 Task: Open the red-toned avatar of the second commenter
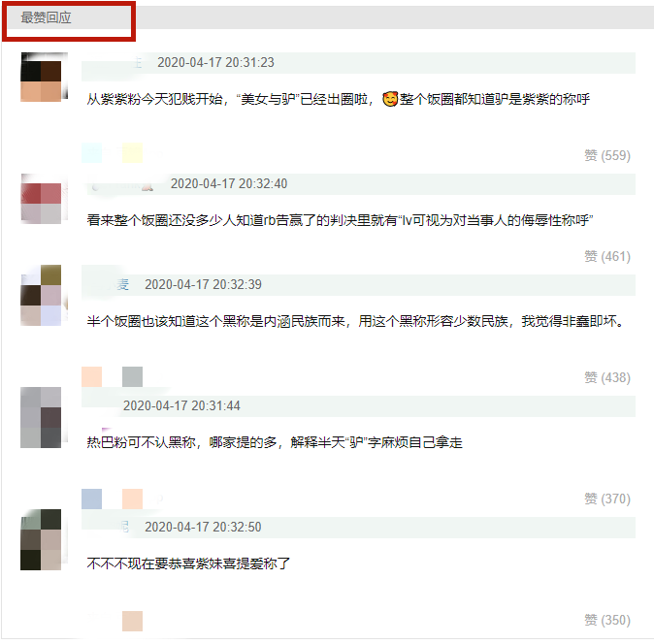click(x=44, y=199)
